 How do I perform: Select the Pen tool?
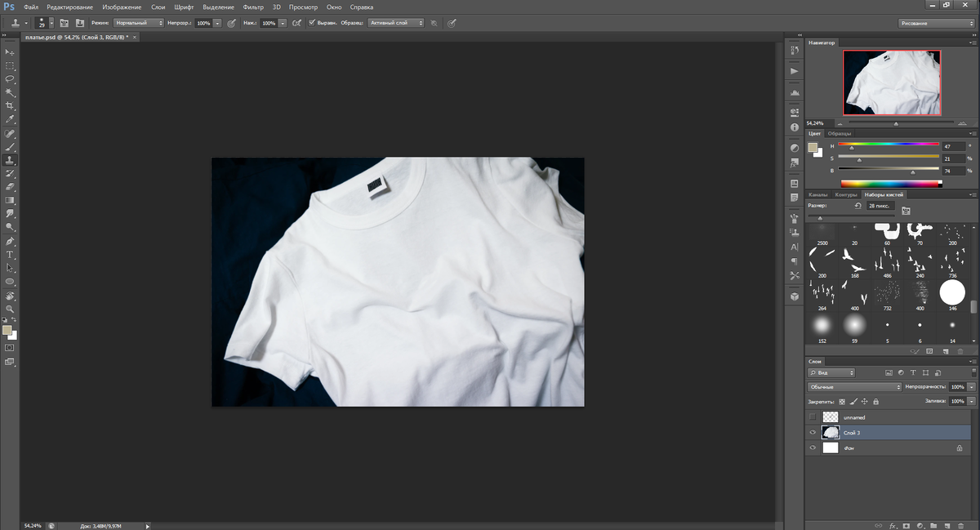10,242
